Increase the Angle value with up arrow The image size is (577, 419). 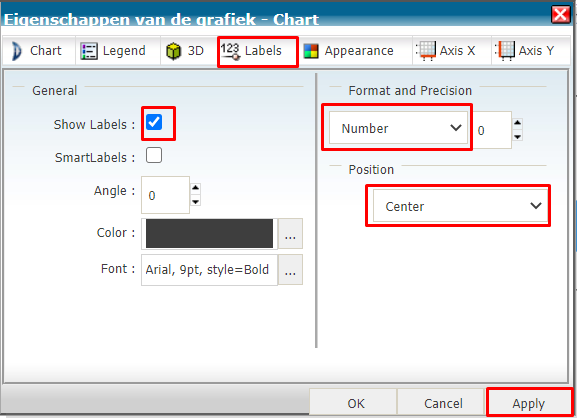(x=195, y=188)
